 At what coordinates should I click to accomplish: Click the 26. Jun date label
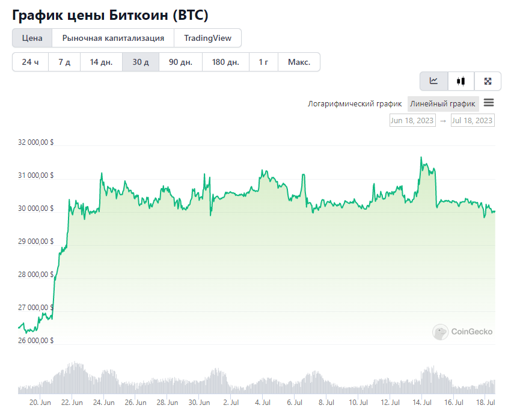[135, 402]
